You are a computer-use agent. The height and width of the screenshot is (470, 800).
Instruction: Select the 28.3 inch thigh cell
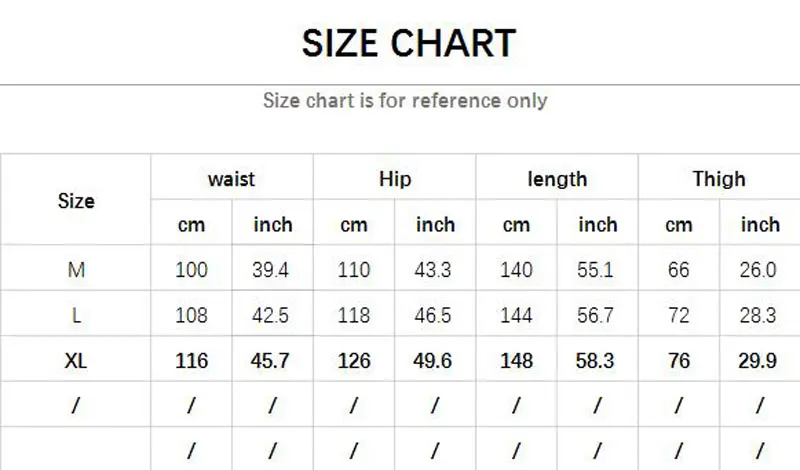pyautogui.click(x=758, y=315)
